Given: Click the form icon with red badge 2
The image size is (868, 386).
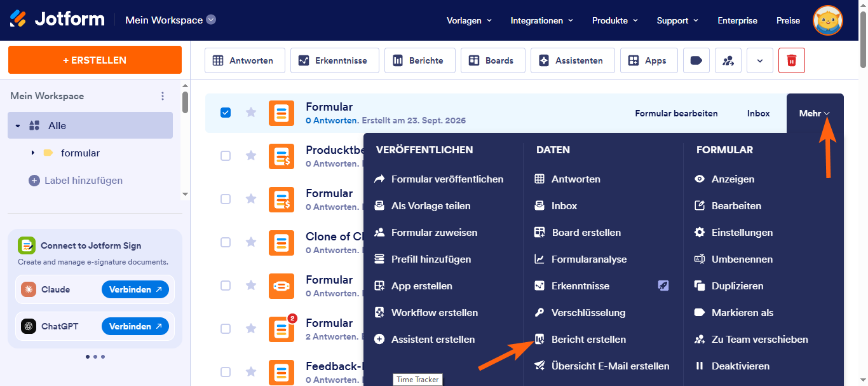Looking at the screenshot, I should coord(281,329).
